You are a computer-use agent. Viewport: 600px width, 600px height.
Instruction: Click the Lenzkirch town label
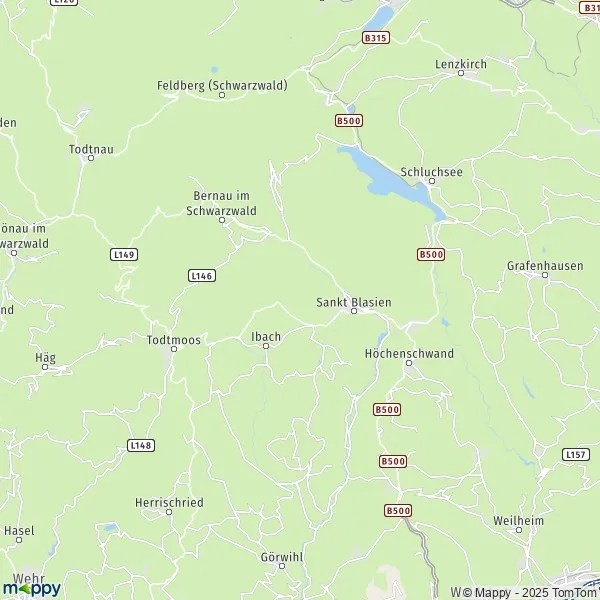pos(461,64)
